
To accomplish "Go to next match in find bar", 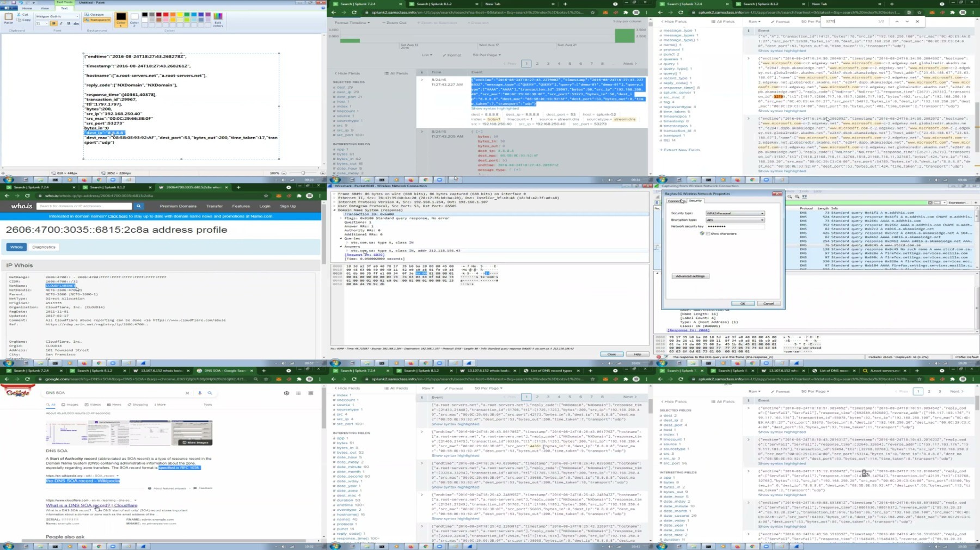I will coord(907,21).
